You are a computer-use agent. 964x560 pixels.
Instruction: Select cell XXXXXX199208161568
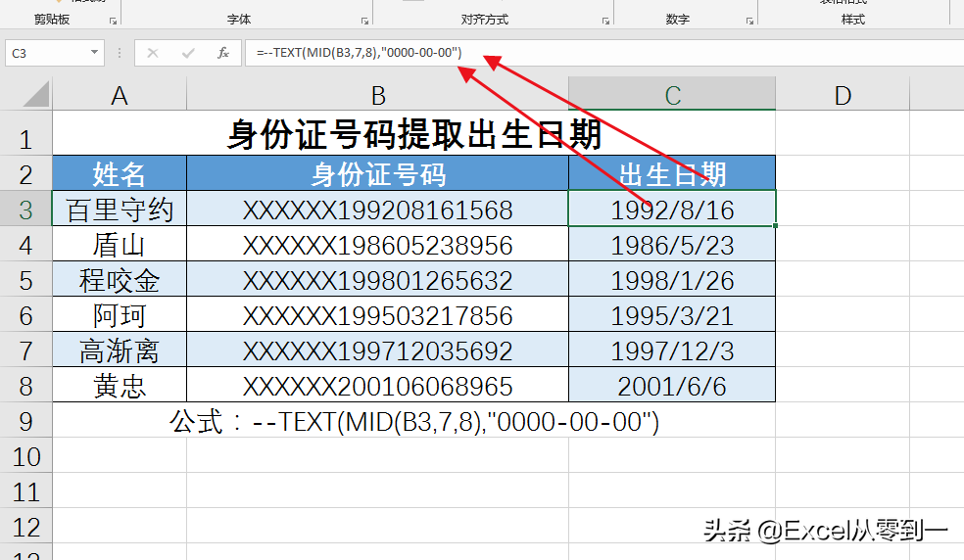[x=377, y=209]
